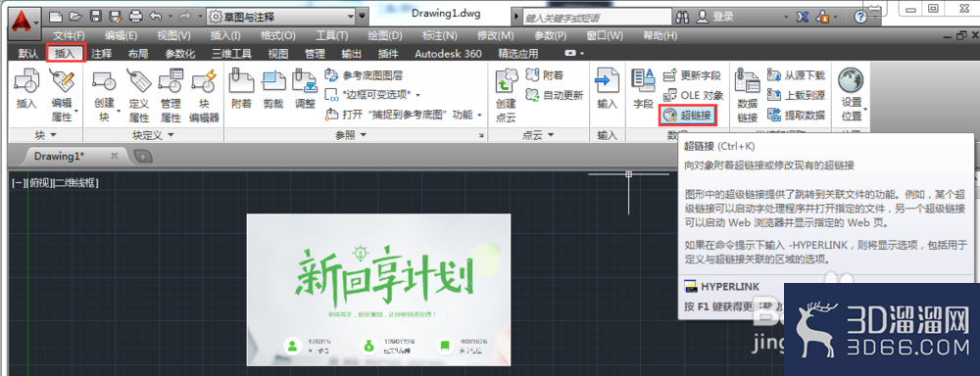The image size is (980, 376).
Task: Click OLE 对象 button
Action: [693, 95]
